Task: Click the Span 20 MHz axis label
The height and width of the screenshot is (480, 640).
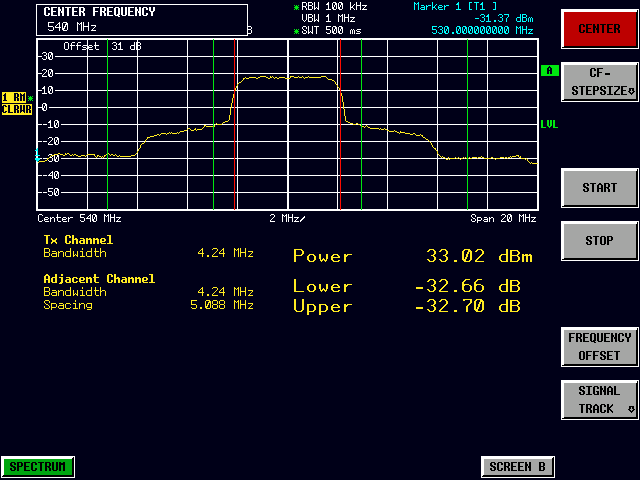Action: [x=503, y=218]
